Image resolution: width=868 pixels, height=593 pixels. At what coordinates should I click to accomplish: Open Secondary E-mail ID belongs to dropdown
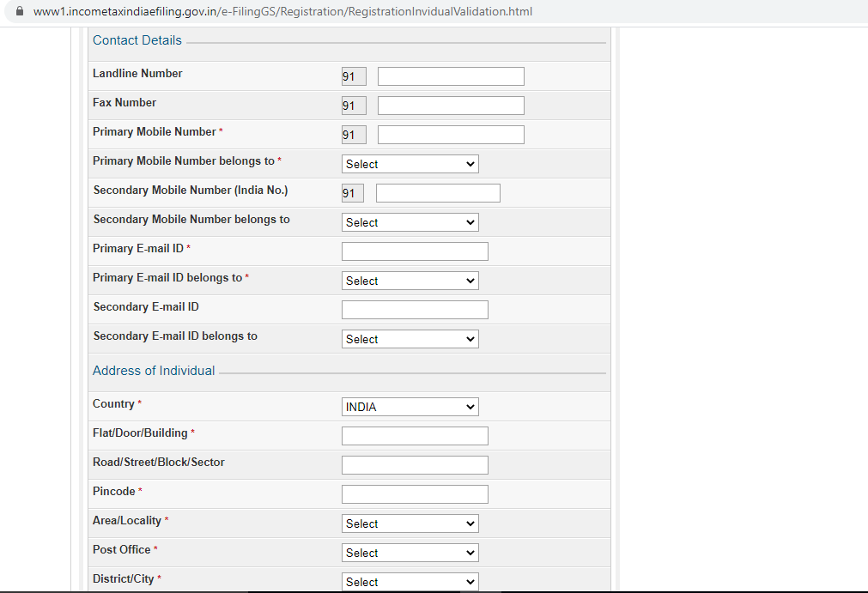tap(410, 339)
